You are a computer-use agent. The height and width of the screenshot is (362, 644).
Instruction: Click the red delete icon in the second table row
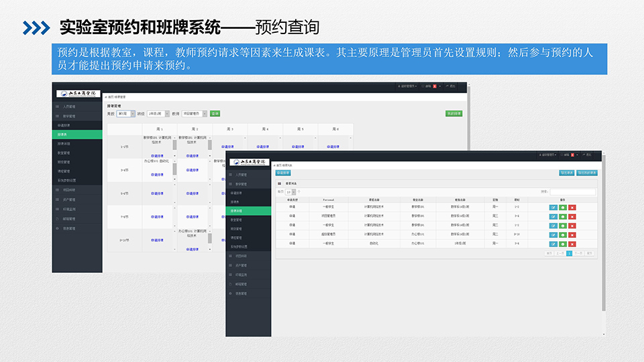tap(572, 217)
